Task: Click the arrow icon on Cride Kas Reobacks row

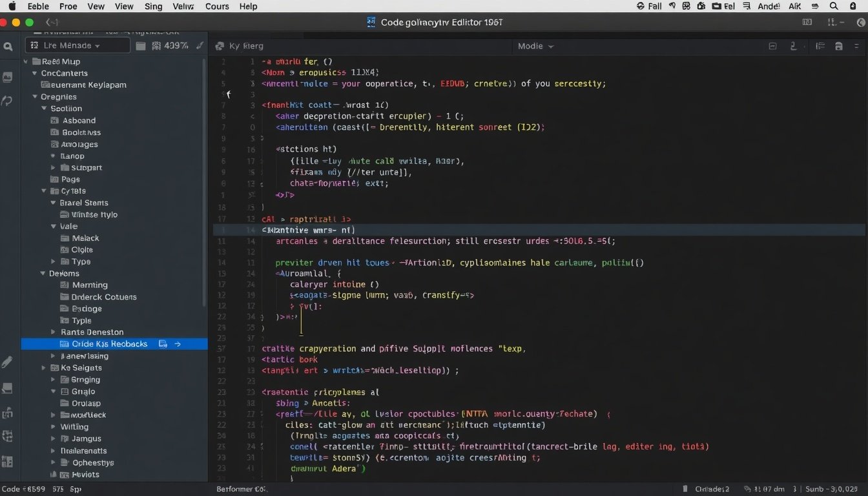Action: (178, 344)
